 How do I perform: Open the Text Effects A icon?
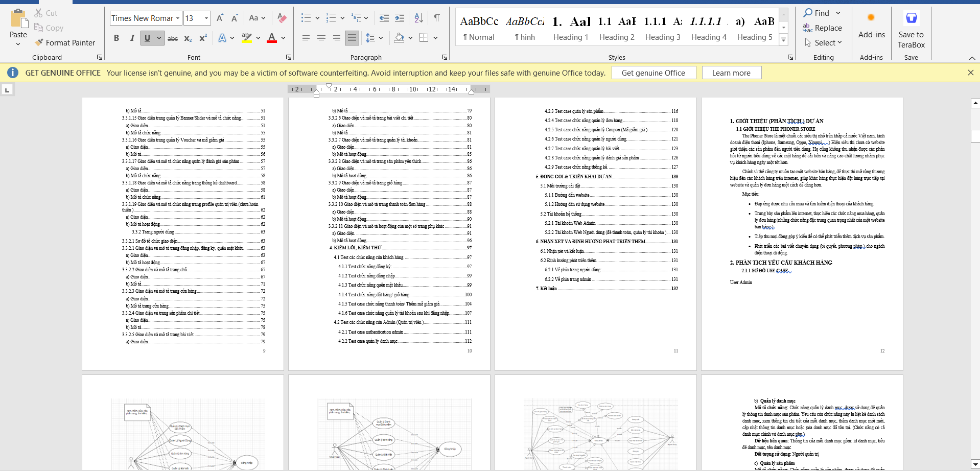[222, 38]
